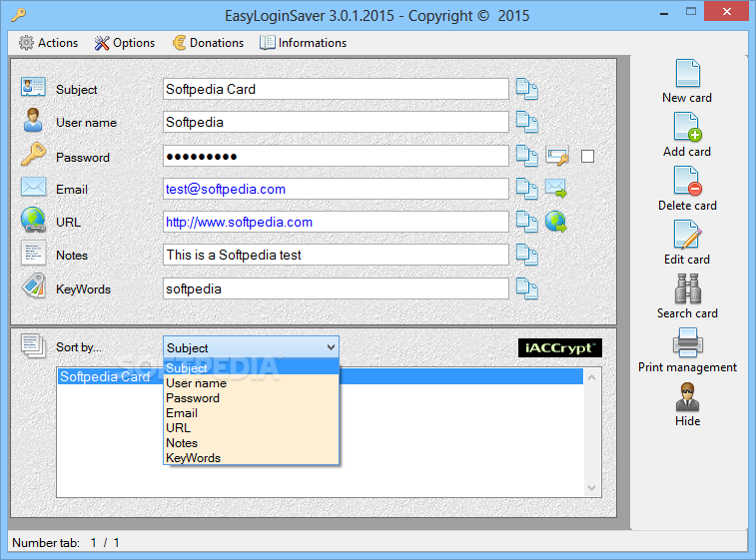The image size is (756, 560).
Task: Choose URL in sort dropdown
Action: click(x=252, y=428)
